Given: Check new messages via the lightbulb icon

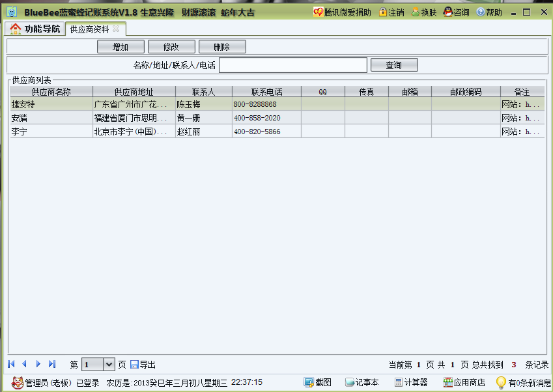Looking at the screenshot, I should click(501, 383).
